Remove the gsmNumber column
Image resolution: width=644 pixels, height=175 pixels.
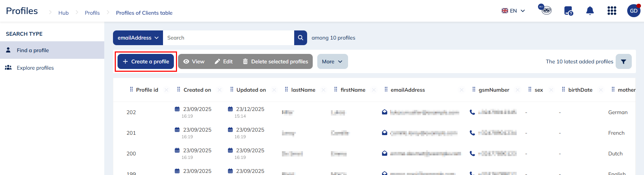coord(518,90)
